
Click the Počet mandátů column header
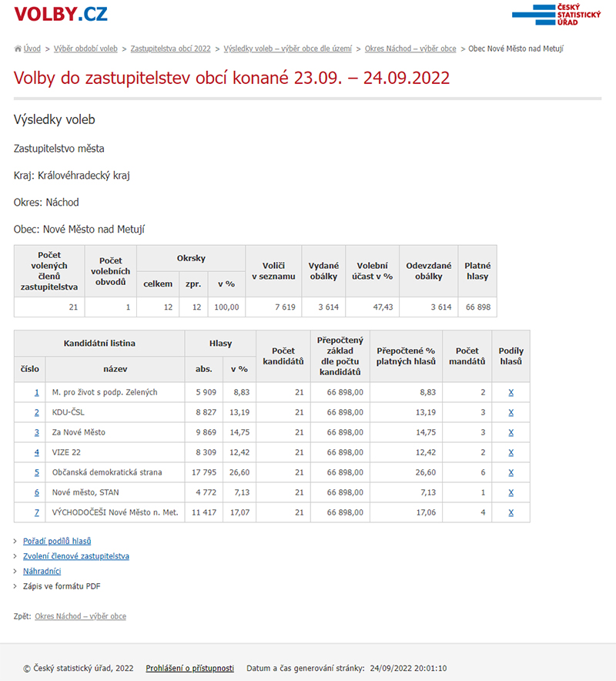[x=467, y=356]
